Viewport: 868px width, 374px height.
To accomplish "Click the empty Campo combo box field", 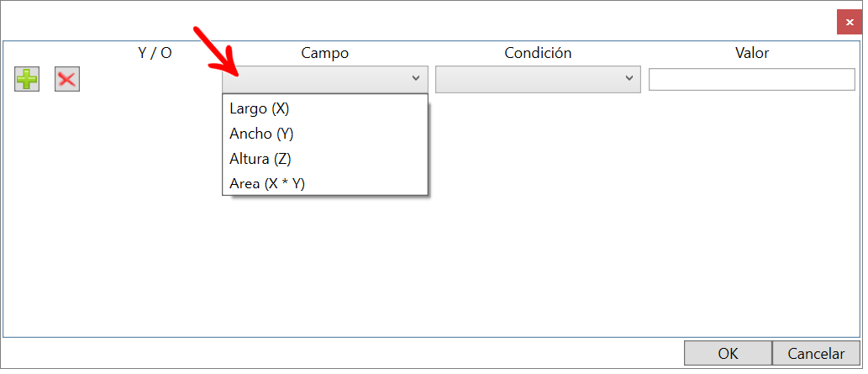I will [325, 79].
